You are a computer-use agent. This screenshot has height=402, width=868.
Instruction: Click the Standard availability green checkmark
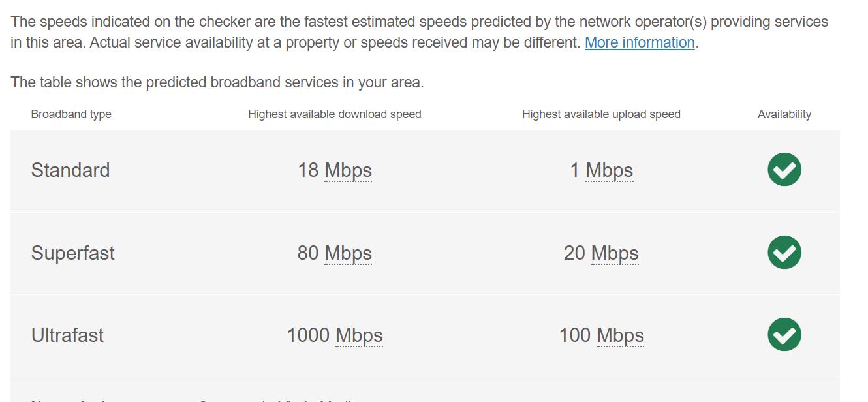pyautogui.click(x=784, y=170)
